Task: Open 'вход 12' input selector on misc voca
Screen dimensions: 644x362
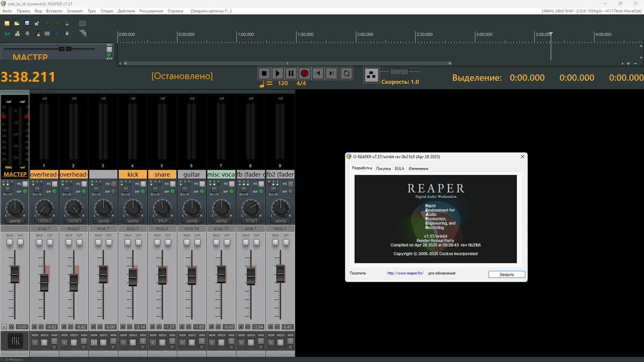Action: [221, 228]
